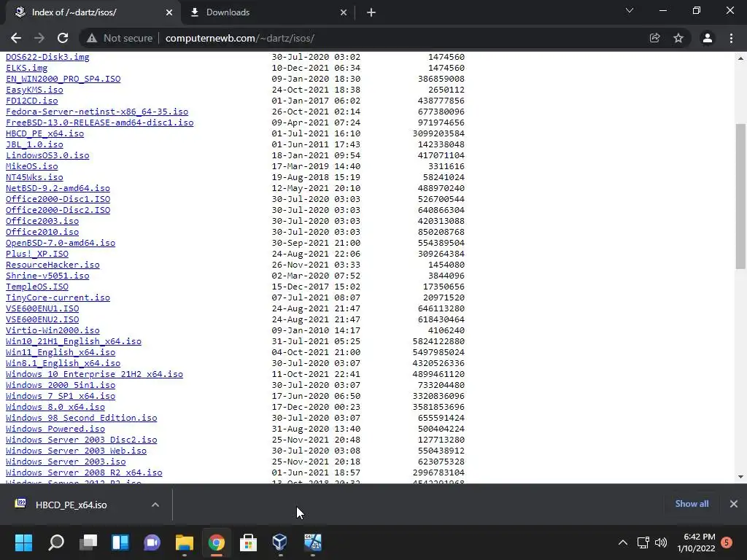Open the Widgets panel from taskbar

tap(120, 542)
